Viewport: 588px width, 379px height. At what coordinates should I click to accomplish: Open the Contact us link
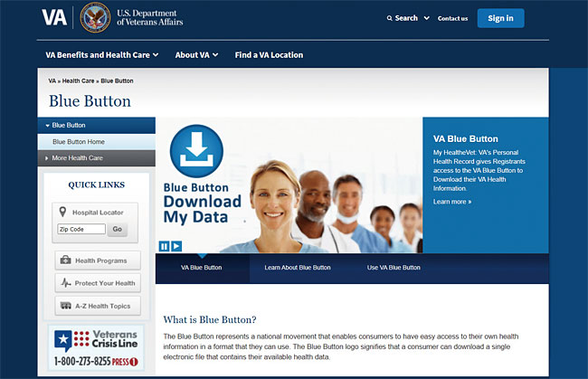452,18
